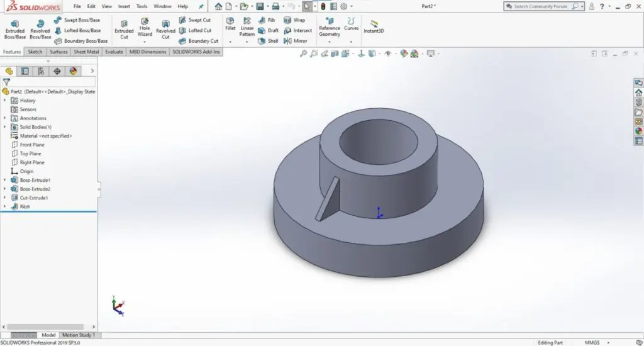The height and width of the screenshot is (346, 644).
Task: Select the Shell tool
Action: [x=269, y=41]
